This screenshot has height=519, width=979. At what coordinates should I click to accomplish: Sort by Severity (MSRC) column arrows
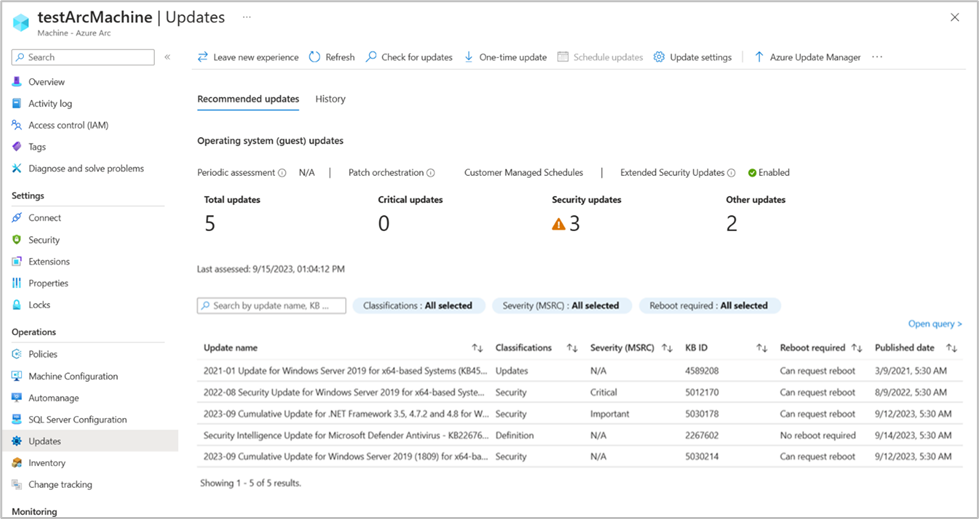click(x=667, y=348)
